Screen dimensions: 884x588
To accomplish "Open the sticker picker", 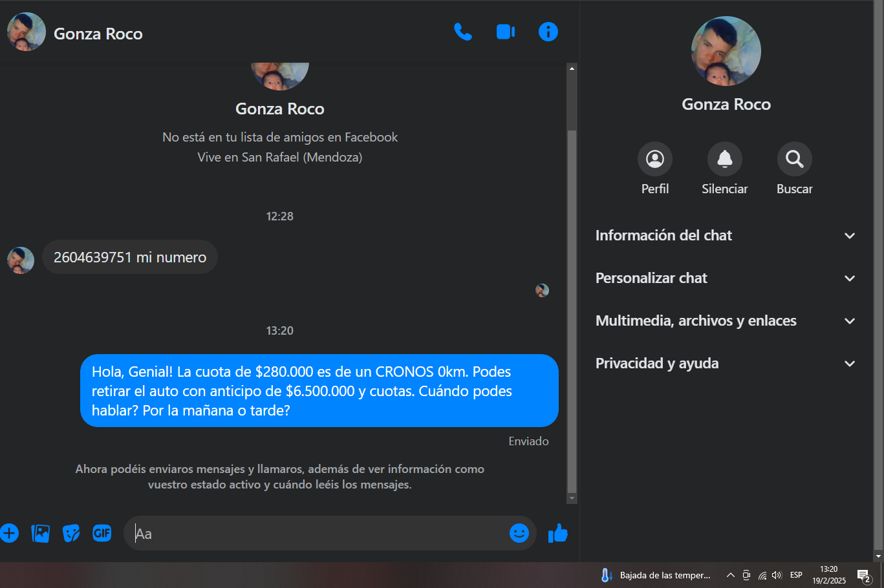I will click(x=71, y=533).
